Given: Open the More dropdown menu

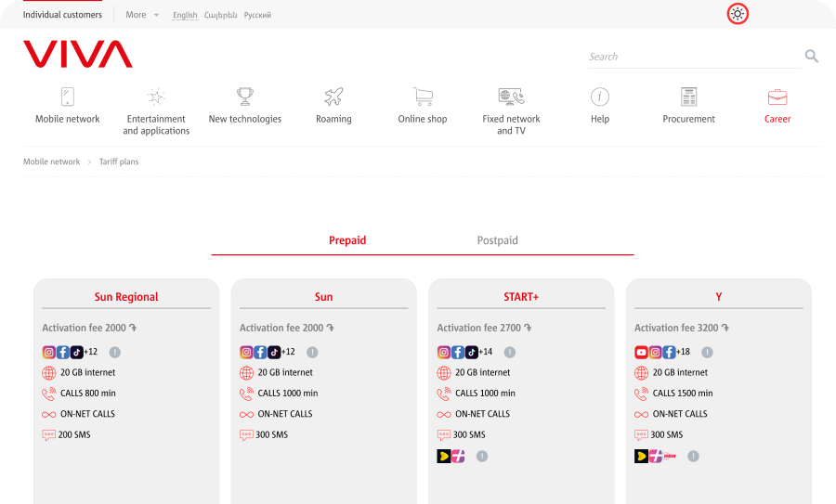Looking at the screenshot, I should pos(142,15).
